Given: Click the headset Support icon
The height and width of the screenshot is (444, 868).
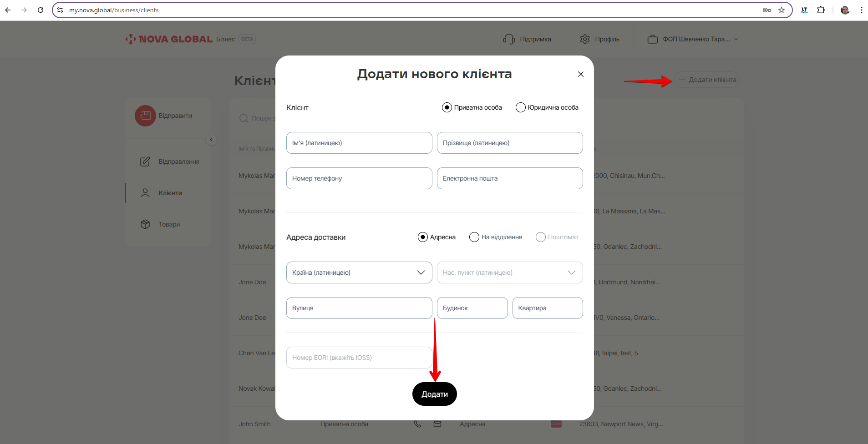Looking at the screenshot, I should (x=508, y=39).
